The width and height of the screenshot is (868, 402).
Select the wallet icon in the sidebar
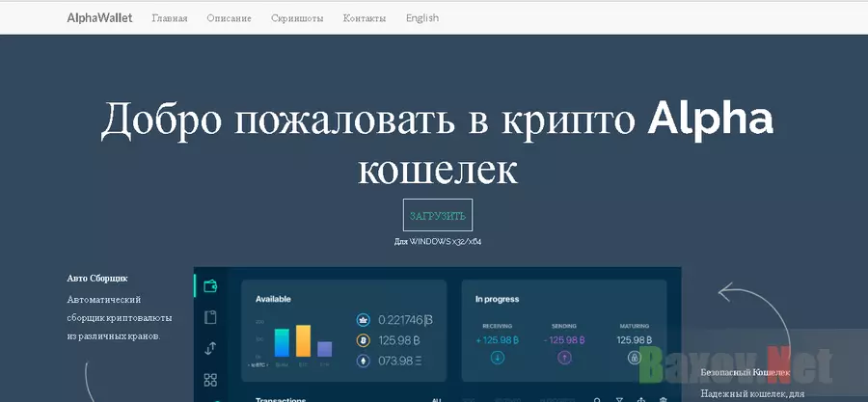coord(210,286)
